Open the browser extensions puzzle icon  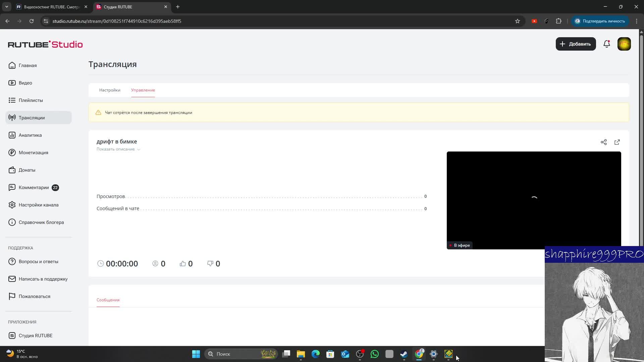click(558, 21)
